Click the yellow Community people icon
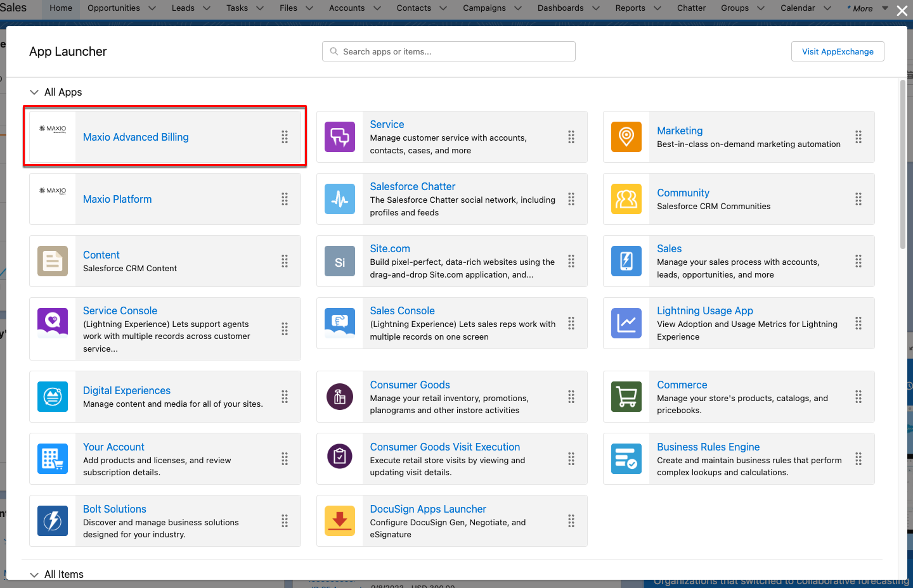The height and width of the screenshot is (588, 913). (x=626, y=199)
